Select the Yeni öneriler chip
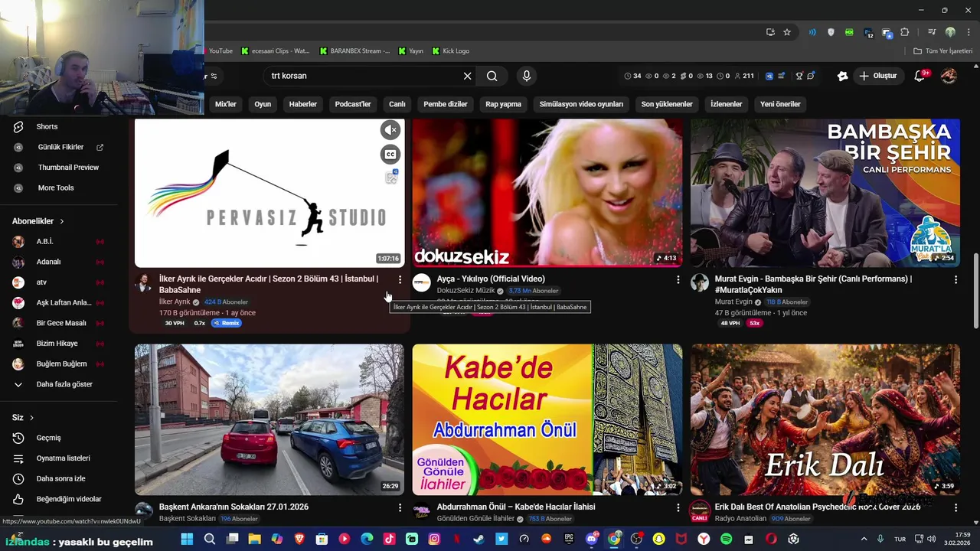Image resolution: width=980 pixels, height=551 pixels. [x=780, y=104]
